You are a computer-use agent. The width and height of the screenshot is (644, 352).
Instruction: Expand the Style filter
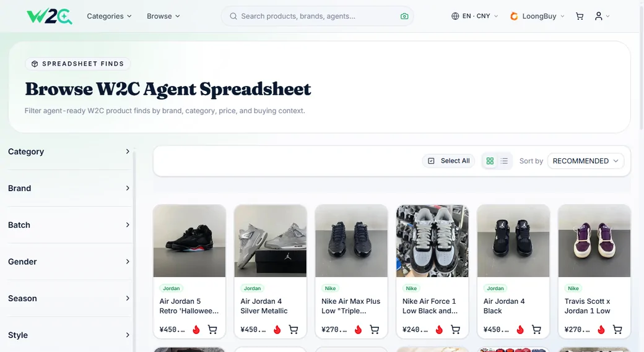[x=69, y=335]
